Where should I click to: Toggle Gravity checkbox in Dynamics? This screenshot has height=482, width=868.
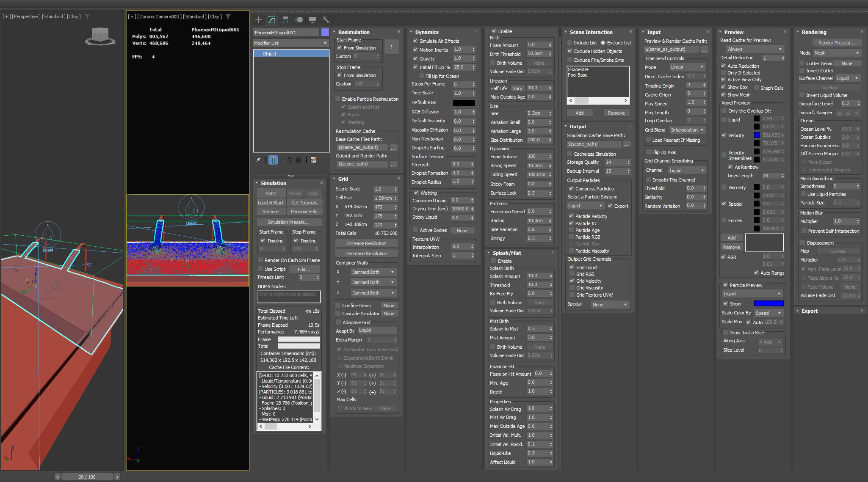415,59
